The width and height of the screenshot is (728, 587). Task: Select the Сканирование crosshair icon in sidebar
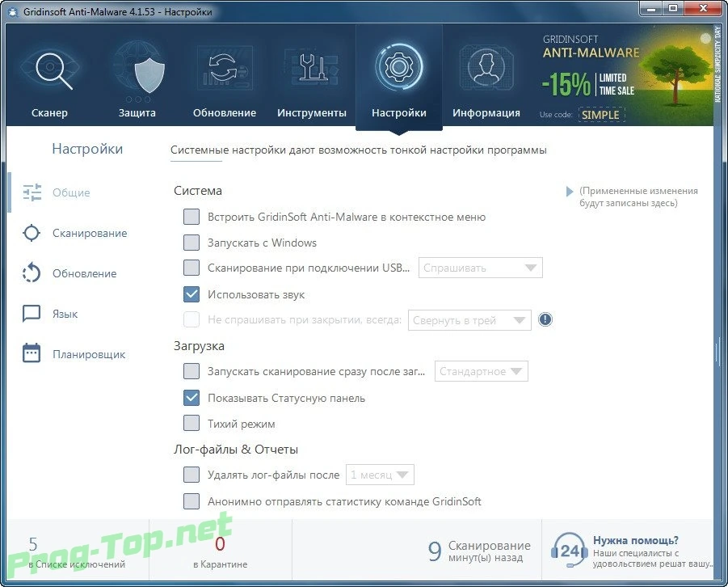point(32,232)
